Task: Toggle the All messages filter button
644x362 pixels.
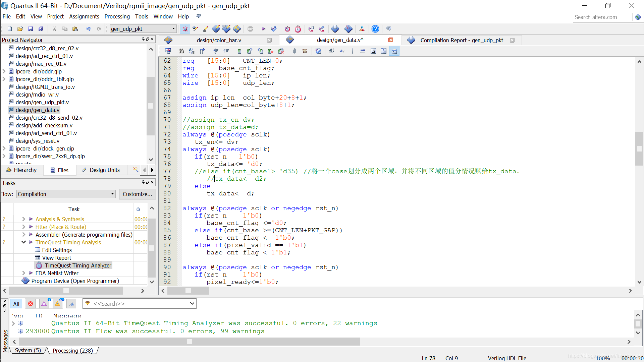Action: click(16, 304)
